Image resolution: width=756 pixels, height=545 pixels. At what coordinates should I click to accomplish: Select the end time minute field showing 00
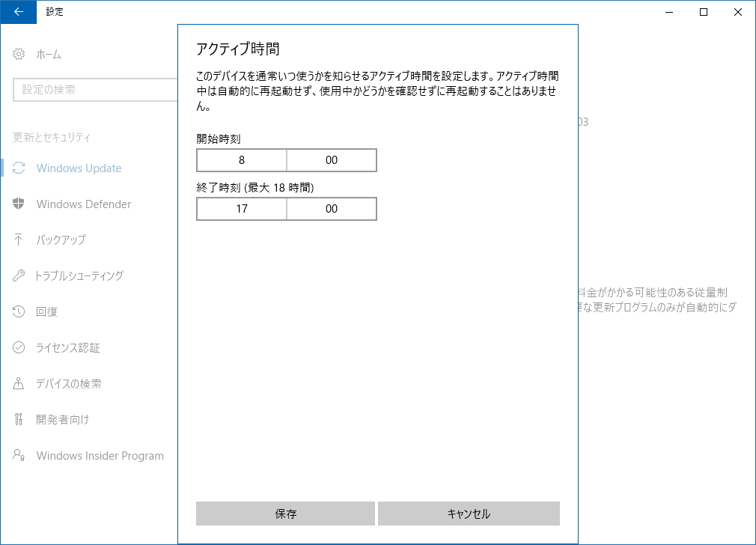[x=331, y=208]
